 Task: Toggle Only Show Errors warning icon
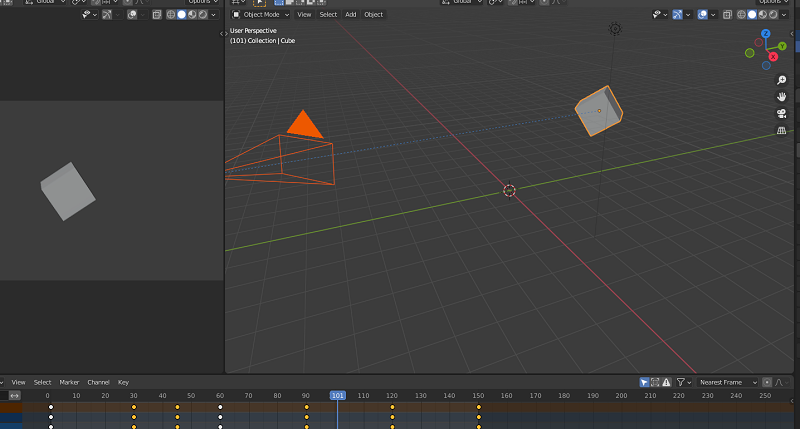[x=666, y=382]
